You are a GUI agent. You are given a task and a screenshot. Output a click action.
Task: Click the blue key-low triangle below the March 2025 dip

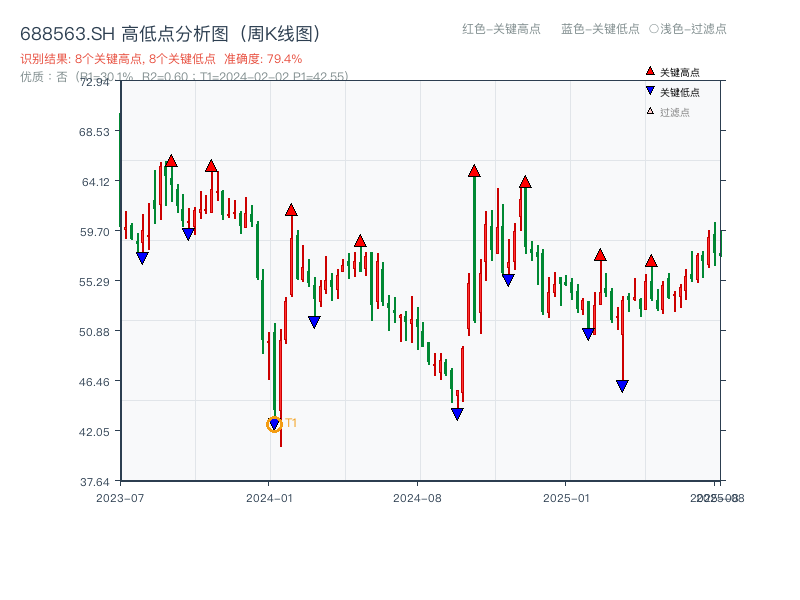(x=622, y=383)
